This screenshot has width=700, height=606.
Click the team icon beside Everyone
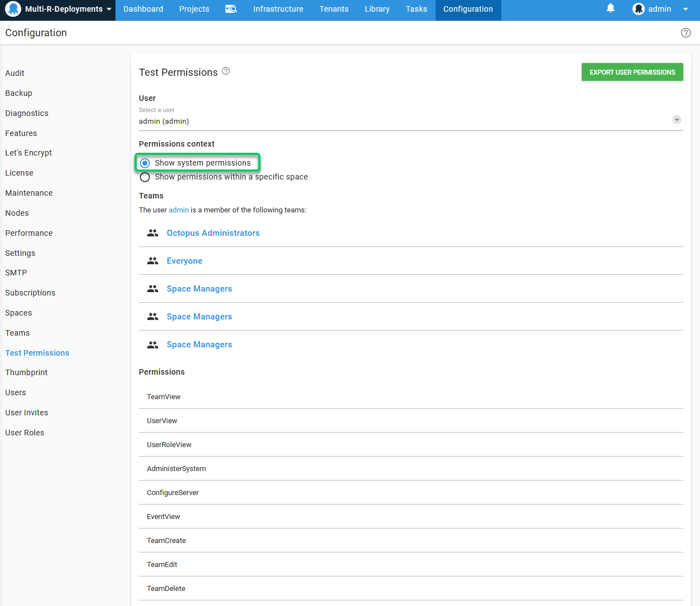pos(152,261)
